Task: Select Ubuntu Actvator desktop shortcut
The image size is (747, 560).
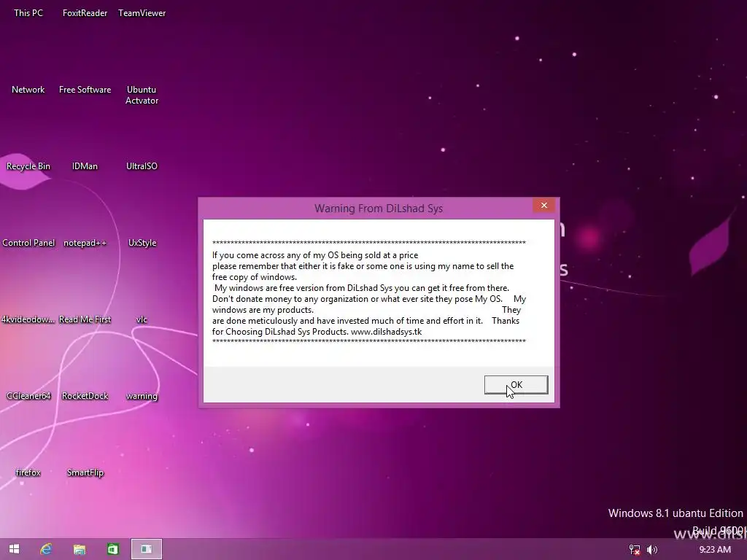Action: (142, 95)
